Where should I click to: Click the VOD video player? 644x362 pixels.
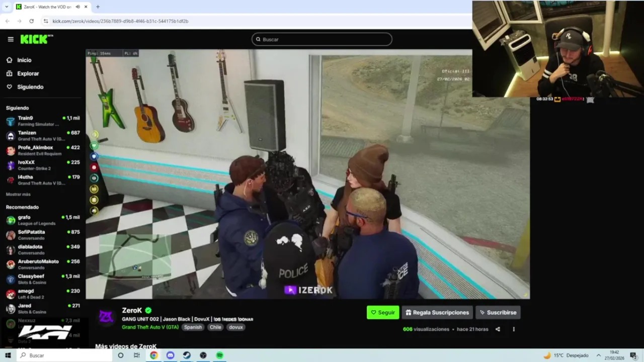[x=307, y=174]
